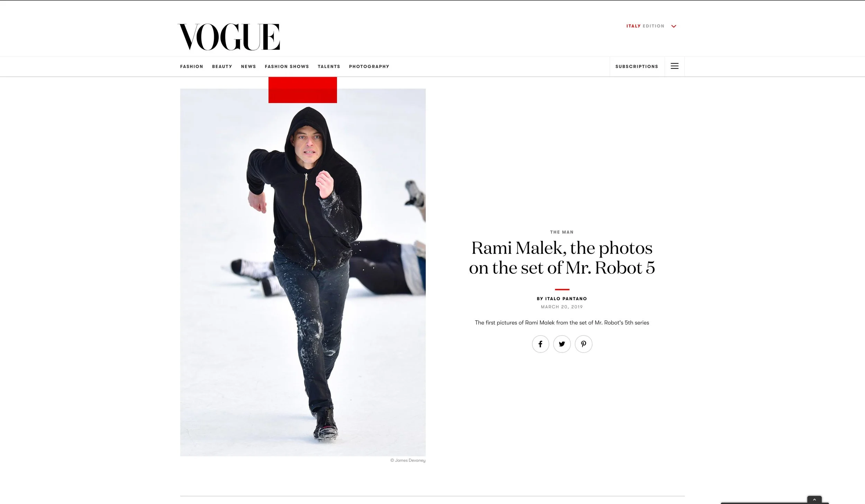Click the scroll-to-top arrow icon
Viewport: 865px width, 504px height.
pyautogui.click(x=814, y=500)
